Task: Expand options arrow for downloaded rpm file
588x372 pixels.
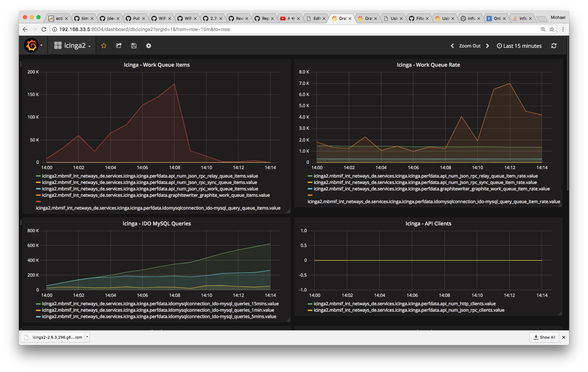Action: 87,337
